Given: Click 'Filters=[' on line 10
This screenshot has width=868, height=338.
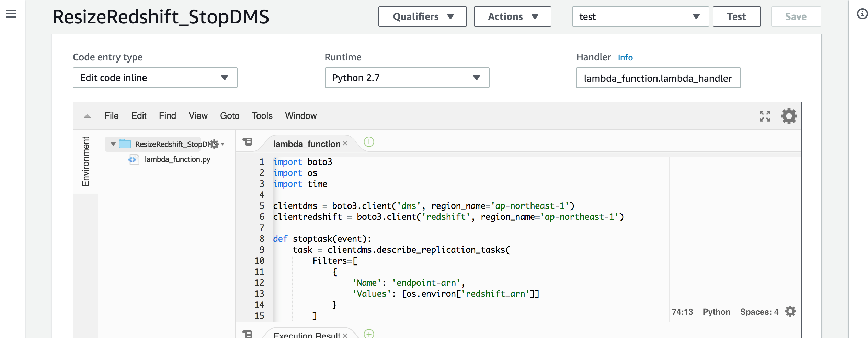Looking at the screenshot, I should pyautogui.click(x=335, y=261).
